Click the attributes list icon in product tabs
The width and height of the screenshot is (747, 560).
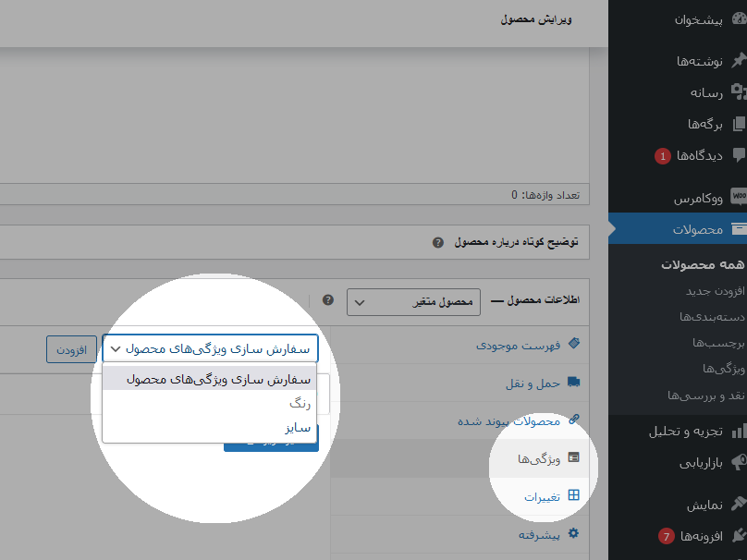point(574,457)
